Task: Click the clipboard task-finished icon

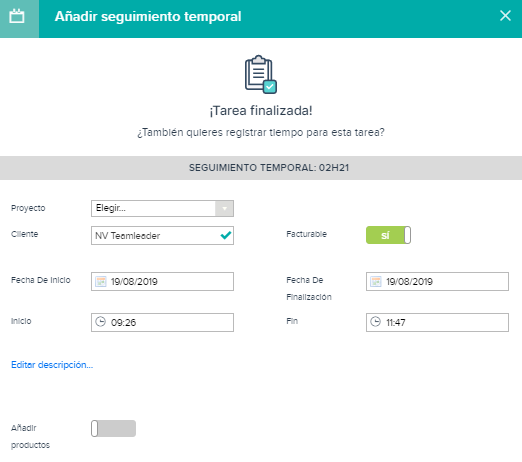Action: point(261,74)
